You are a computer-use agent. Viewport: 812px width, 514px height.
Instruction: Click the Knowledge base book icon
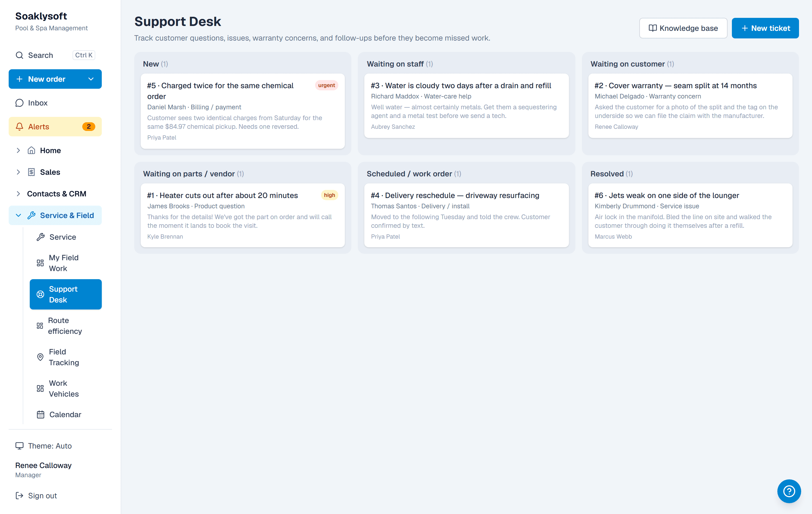pos(653,28)
